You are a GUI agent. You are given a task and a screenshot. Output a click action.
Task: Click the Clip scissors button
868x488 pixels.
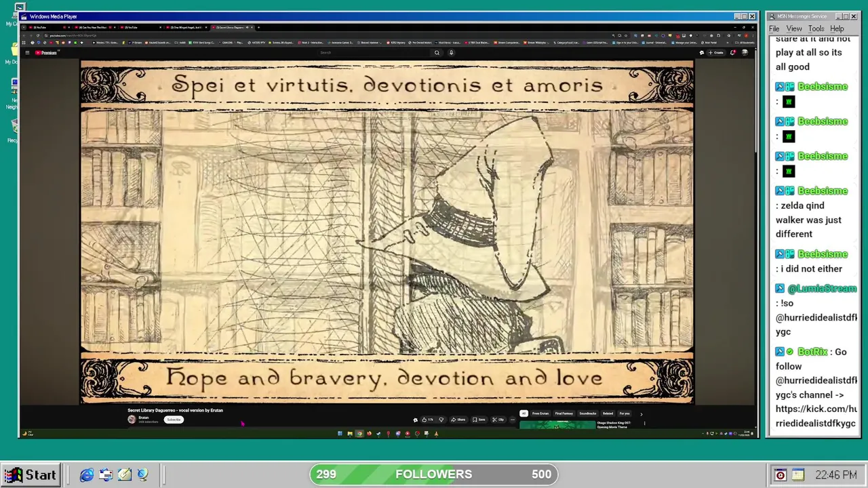point(498,420)
